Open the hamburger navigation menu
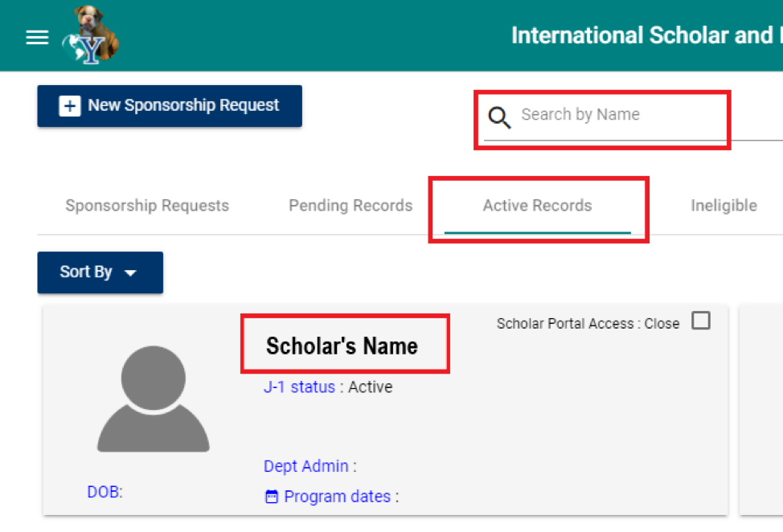The width and height of the screenshot is (783, 532). tap(37, 38)
